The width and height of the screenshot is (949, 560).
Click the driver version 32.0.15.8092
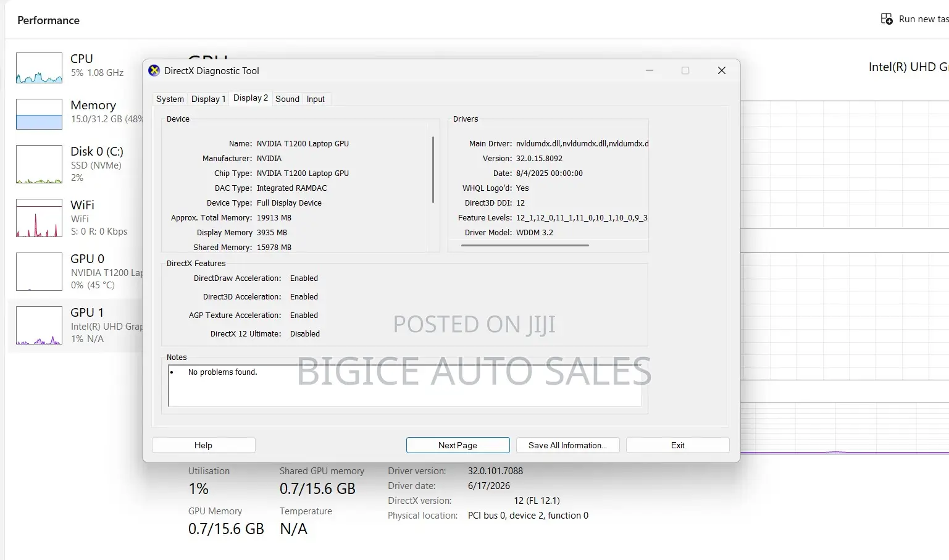coord(539,159)
